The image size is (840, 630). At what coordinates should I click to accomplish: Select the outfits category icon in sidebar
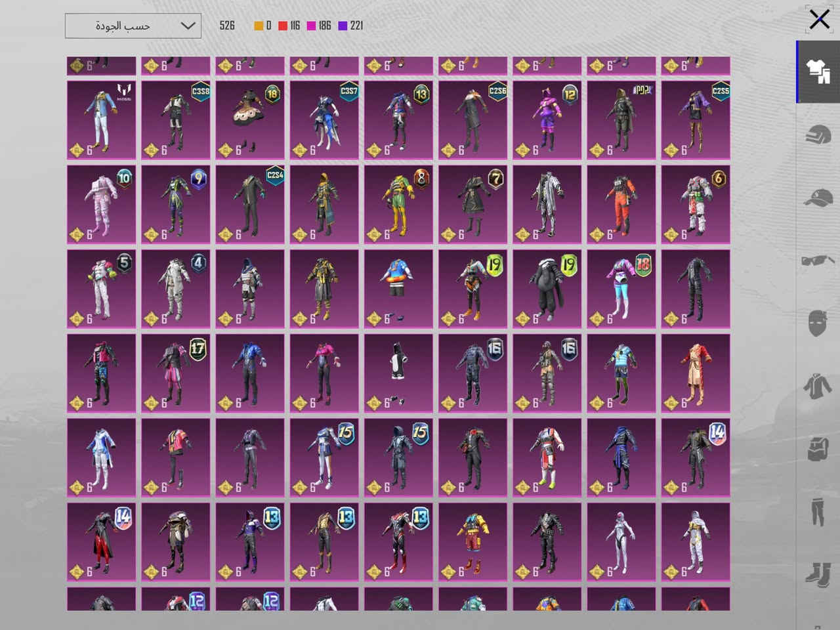coord(818,72)
